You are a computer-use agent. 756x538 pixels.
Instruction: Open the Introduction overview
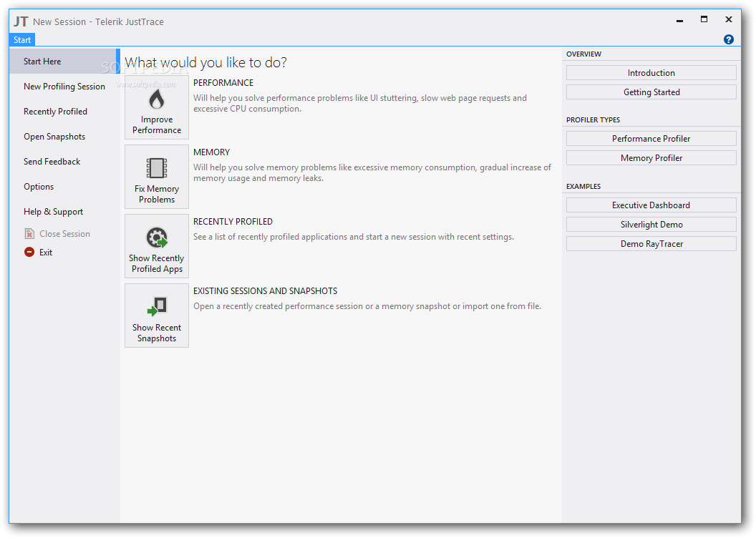(x=651, y=73)
